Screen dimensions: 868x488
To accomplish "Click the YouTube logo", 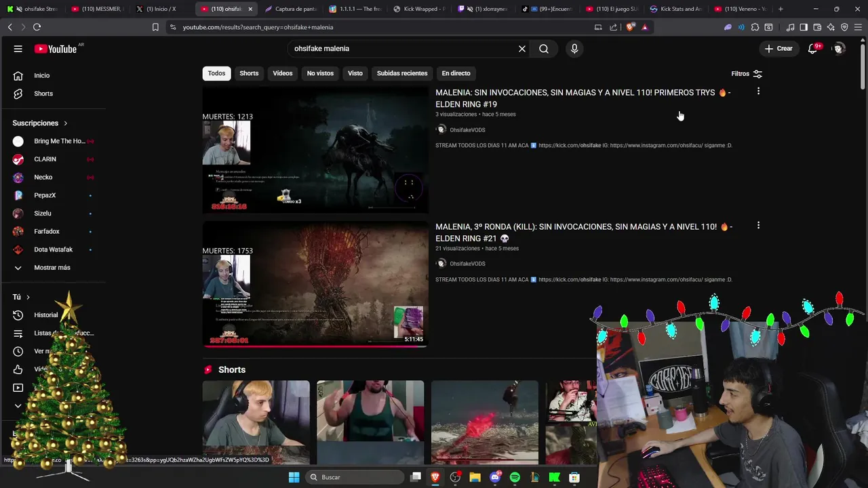I will pos(56,49).
